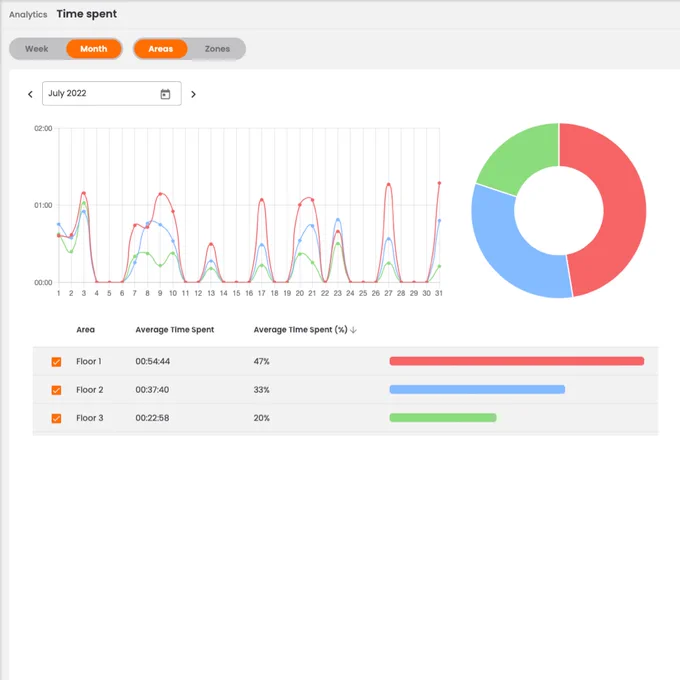Go to previous month with left chevron
The image size is (680, 680).
(x=30, y=94)
